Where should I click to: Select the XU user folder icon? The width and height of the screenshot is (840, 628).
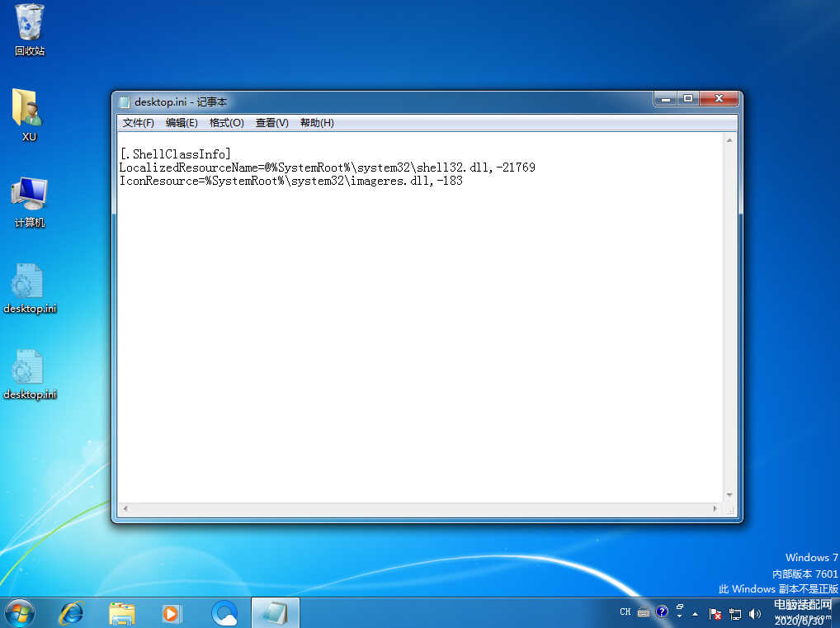tap(30, 116)
